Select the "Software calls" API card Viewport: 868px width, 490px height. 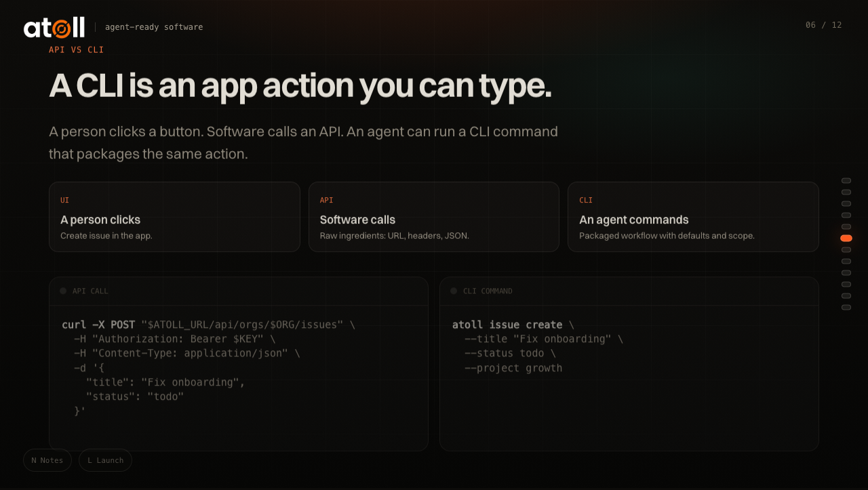[434, 217]
